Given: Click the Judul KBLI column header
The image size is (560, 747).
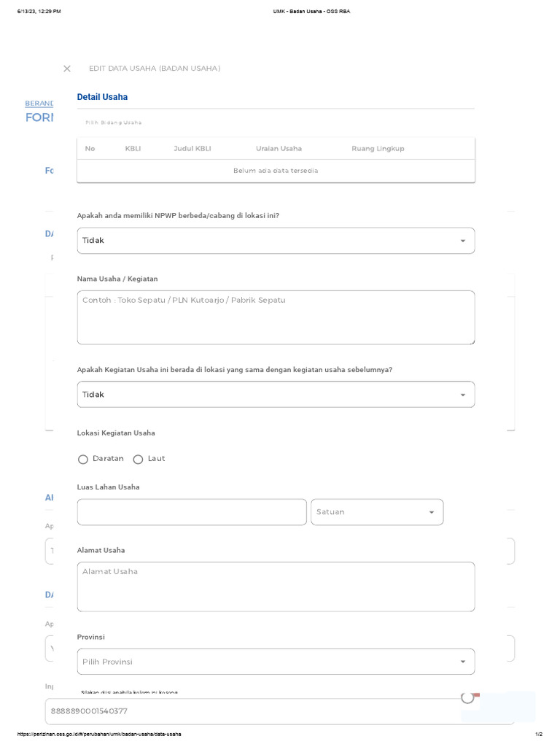Looking at the screenshot, I should point(192,149).
